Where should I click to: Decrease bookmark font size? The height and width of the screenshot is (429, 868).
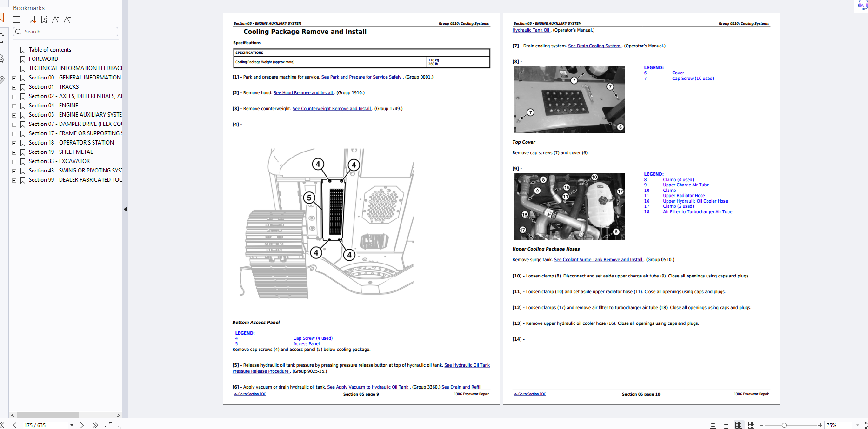coord(67,20)
